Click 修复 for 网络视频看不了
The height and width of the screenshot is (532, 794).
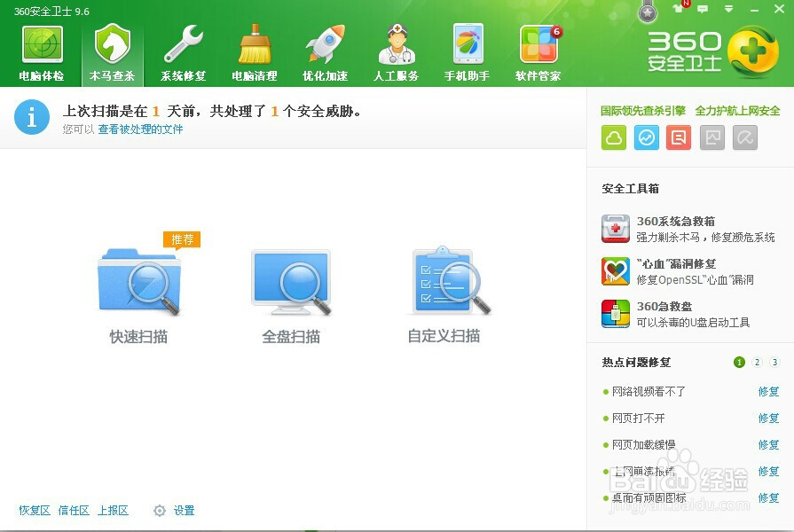tap(768, 391)
